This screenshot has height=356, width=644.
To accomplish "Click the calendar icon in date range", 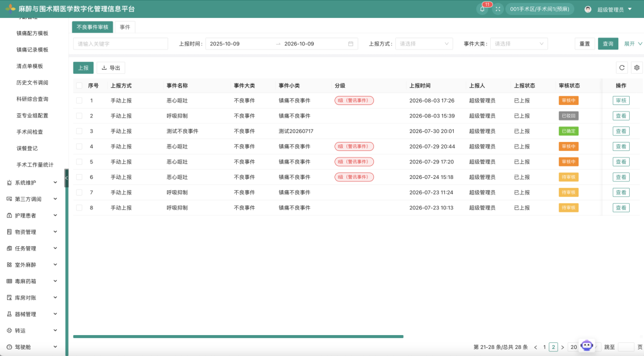I will pos(351,44).
